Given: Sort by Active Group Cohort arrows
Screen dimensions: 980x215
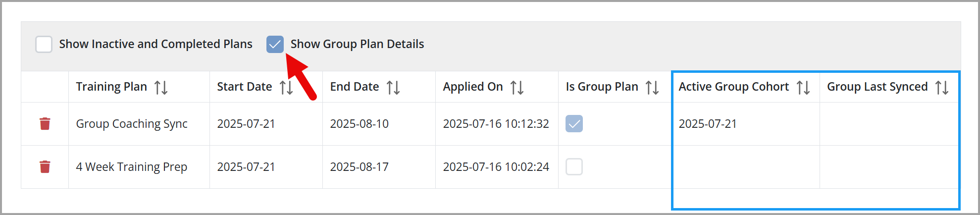Looking at the screenshot, I should tap(803, 88).
